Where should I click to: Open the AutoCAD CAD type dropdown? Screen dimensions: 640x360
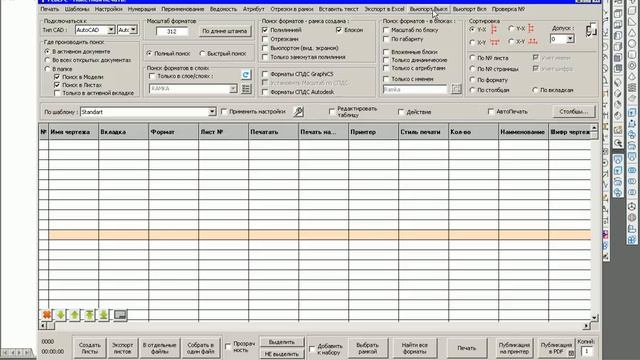click(111, 30)
